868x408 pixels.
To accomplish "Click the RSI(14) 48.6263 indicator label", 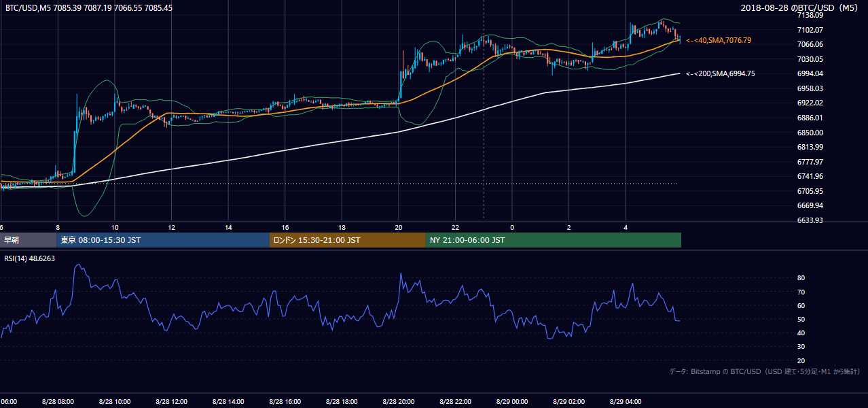I will click(29, 258).
